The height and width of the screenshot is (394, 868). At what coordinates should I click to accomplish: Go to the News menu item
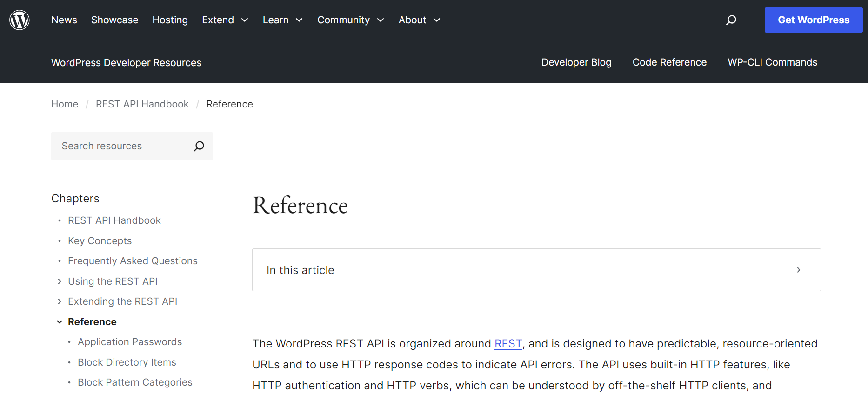coord(64,20)
